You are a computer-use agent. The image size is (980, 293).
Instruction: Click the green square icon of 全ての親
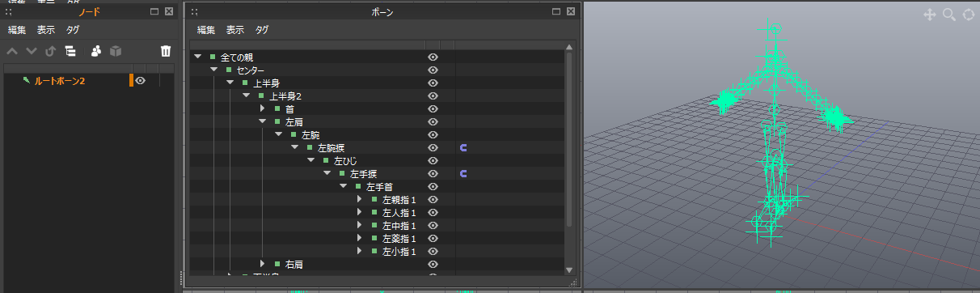tap(213, 57)
